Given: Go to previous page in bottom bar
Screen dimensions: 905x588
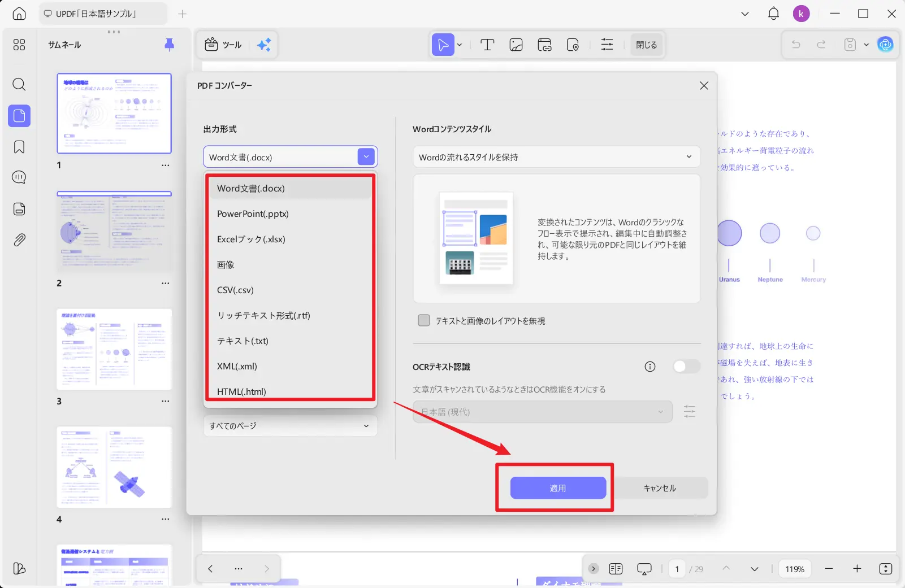Looking at the screenshot, I should point(726,569).
